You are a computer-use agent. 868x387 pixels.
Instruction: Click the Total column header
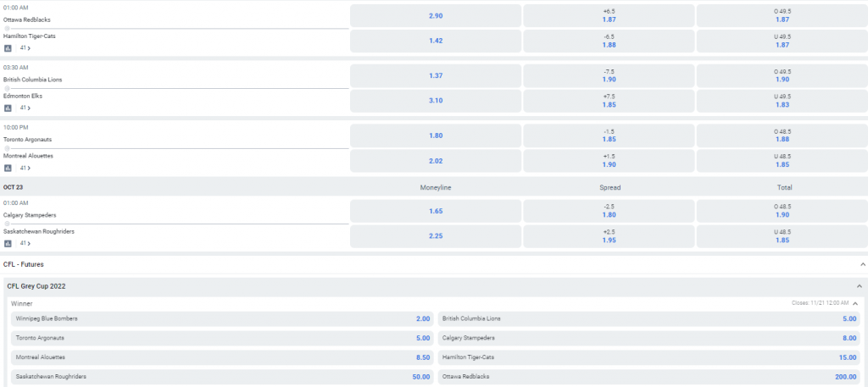tap(784, 188)
